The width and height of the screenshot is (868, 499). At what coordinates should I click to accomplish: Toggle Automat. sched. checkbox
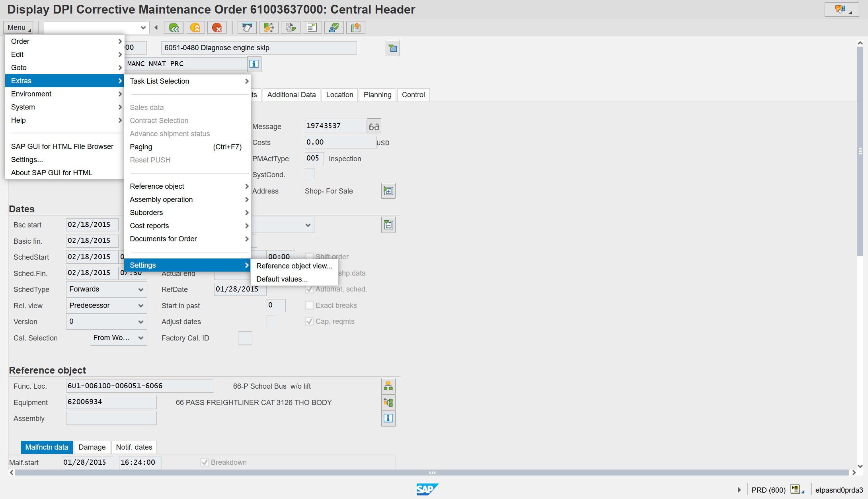(309, 289)
